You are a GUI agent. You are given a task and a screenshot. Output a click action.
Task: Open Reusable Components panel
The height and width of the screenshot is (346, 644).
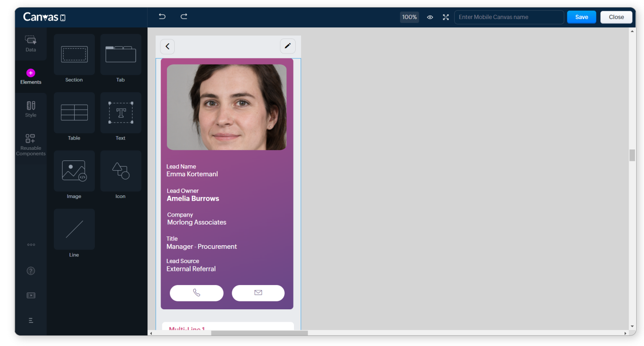tap(31, 144)
